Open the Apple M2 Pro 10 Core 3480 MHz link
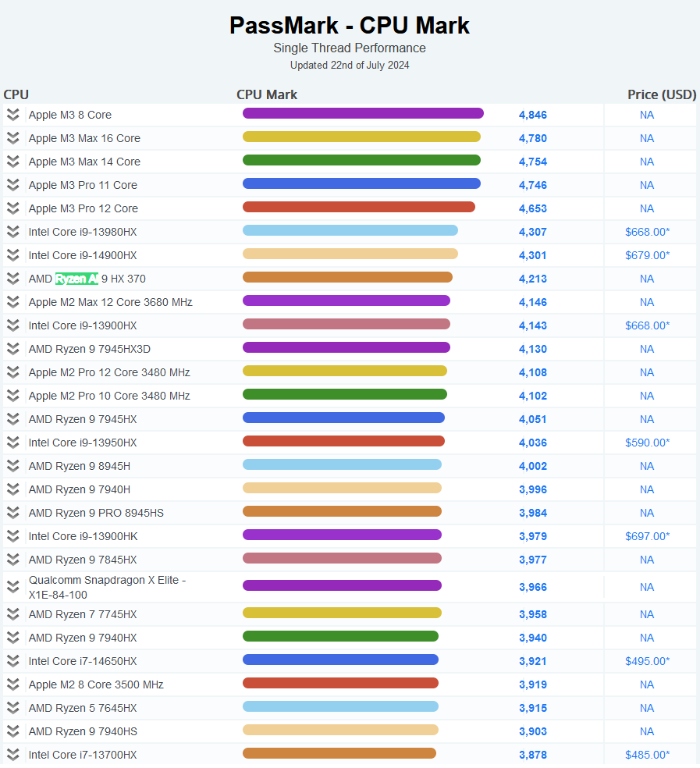The height and width of the screenshot is (768, 700). (x=109, y=396)
